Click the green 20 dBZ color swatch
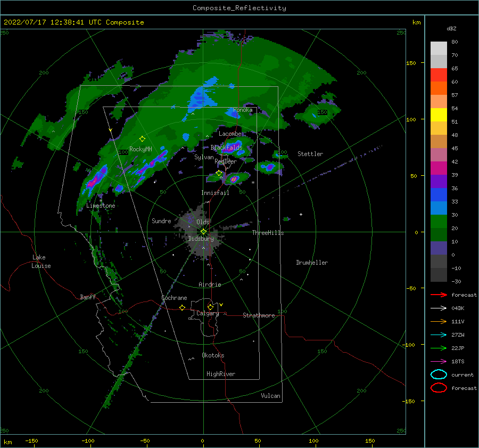The height and width of the screenshot is (448, 479). point(439,222)
